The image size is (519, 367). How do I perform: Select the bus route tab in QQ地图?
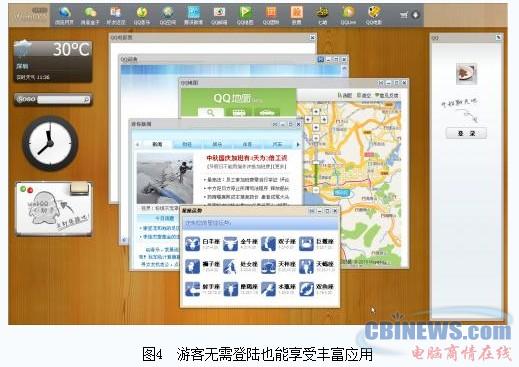(x=239, y=113)
